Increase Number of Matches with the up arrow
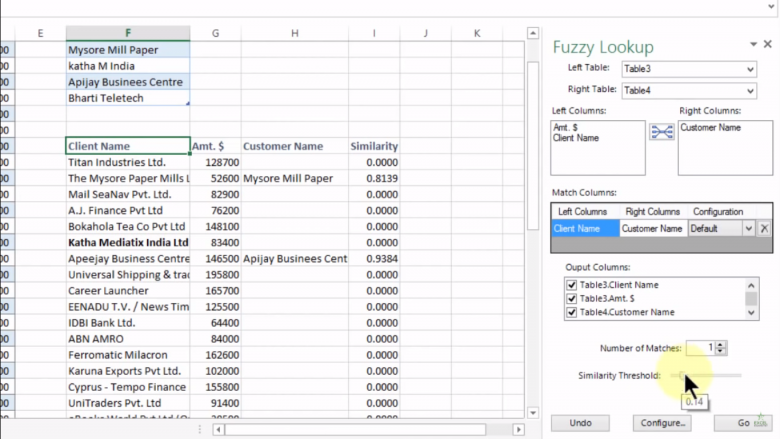This screenshot has height=439, width=780. (x=721, y=344)
